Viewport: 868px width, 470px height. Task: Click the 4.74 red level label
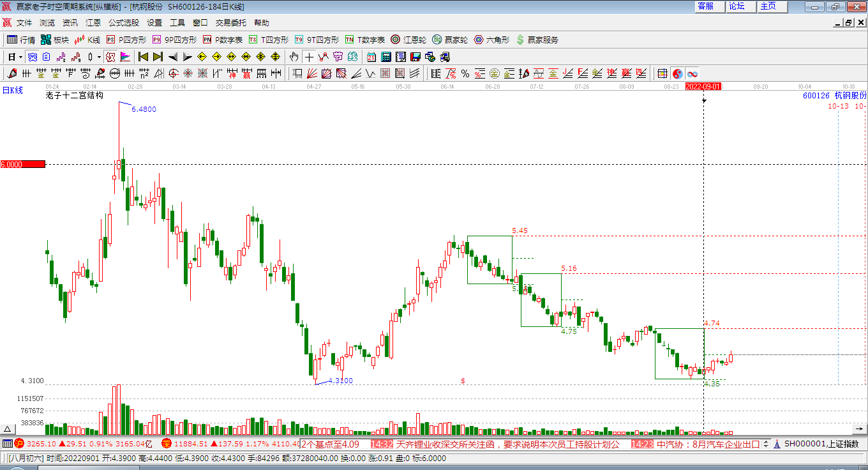[x=712, y=323]
